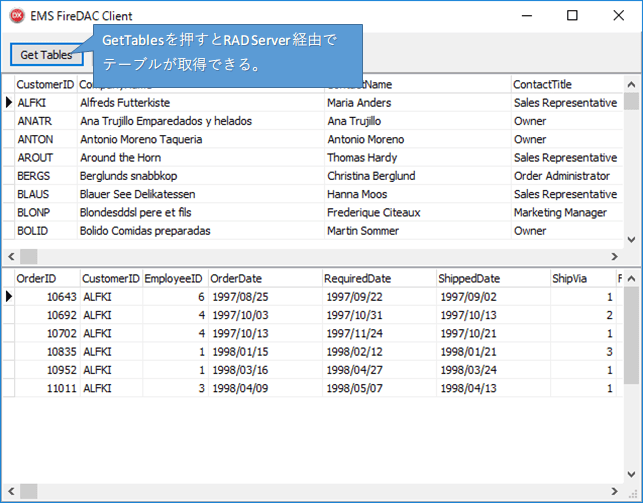The image size is (643, 503).
Task: Click the orders grid scroll up arrow
Action: 632,279
